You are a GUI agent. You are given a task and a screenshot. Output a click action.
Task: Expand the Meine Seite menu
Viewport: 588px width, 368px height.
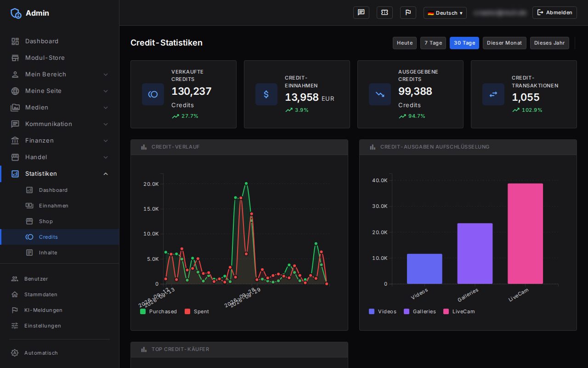60,91
